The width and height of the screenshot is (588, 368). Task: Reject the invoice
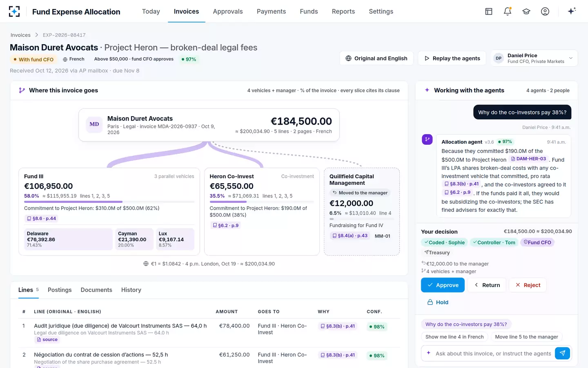(528, 285)
